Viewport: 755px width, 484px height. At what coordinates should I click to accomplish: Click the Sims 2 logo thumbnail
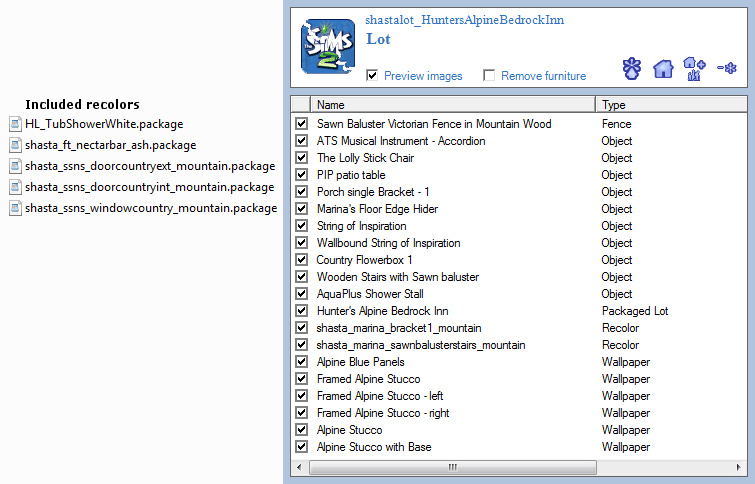328,47
